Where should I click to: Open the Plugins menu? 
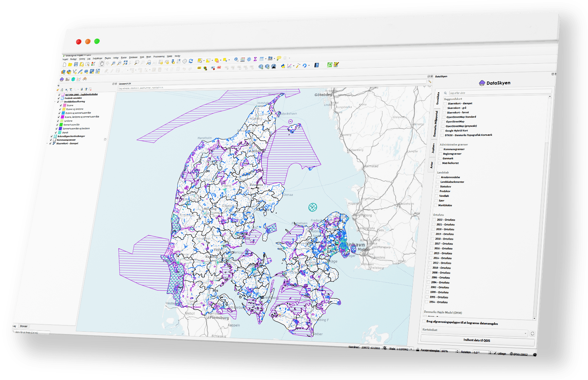(108, 58)
